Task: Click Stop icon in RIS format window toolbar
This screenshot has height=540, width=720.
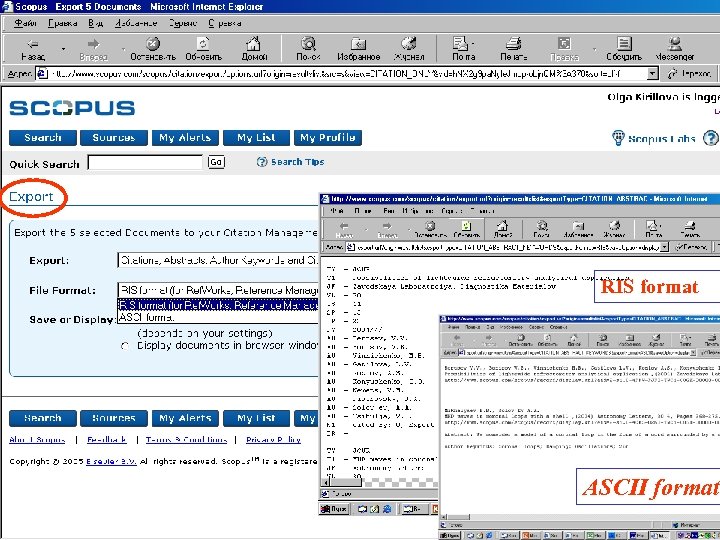Action: coord(430,228)
